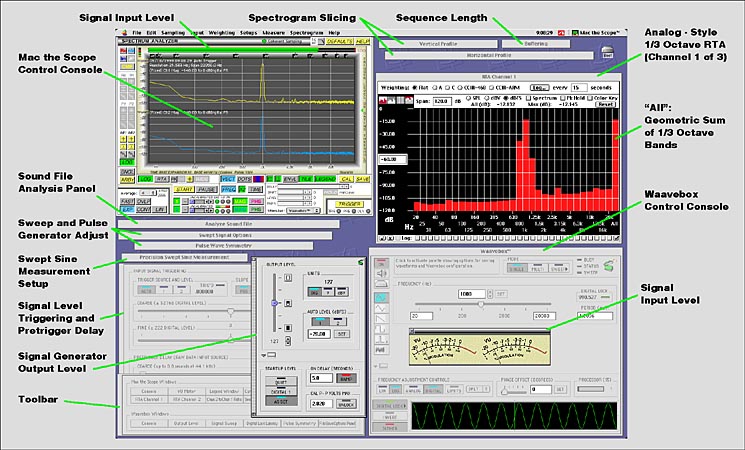
Task: Select the FREQ domain button
Action: 228,189
